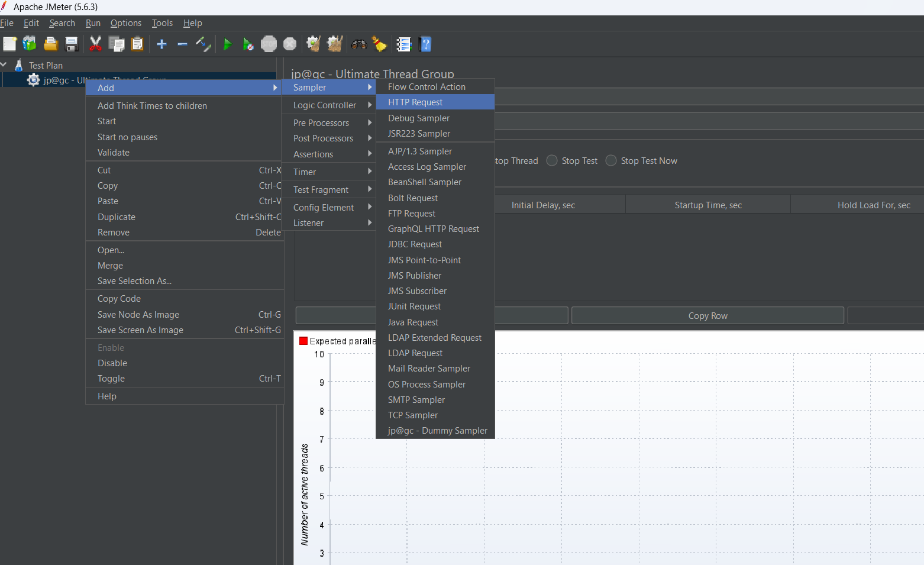
Task: Click the Reset Search broom icon
Action: tap(379, 44)
